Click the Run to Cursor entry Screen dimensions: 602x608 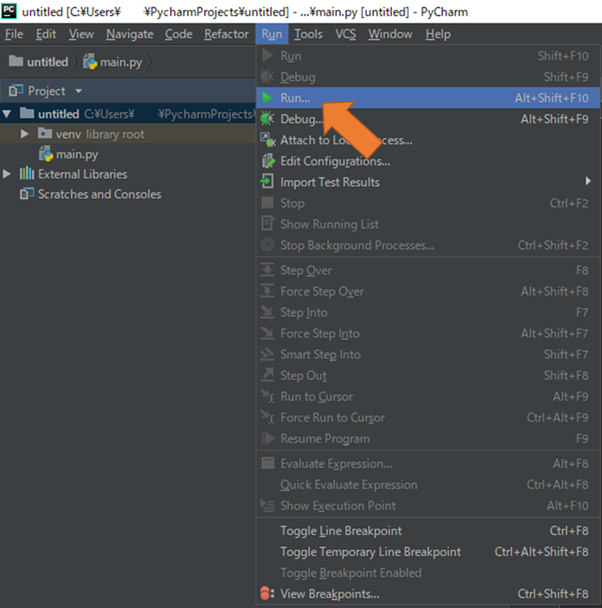(x=428, y=396)
